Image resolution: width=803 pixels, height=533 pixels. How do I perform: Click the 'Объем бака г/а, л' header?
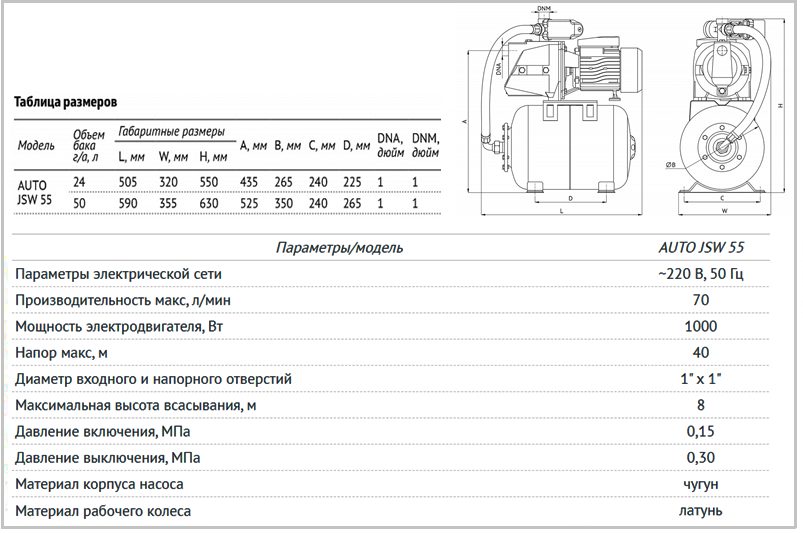tap(88, 145)
